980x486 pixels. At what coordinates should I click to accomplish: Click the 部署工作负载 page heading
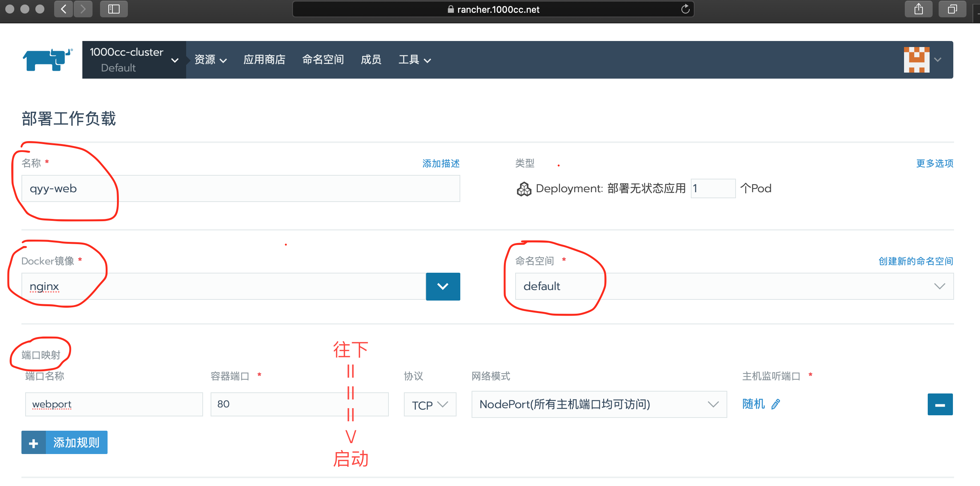68,118
